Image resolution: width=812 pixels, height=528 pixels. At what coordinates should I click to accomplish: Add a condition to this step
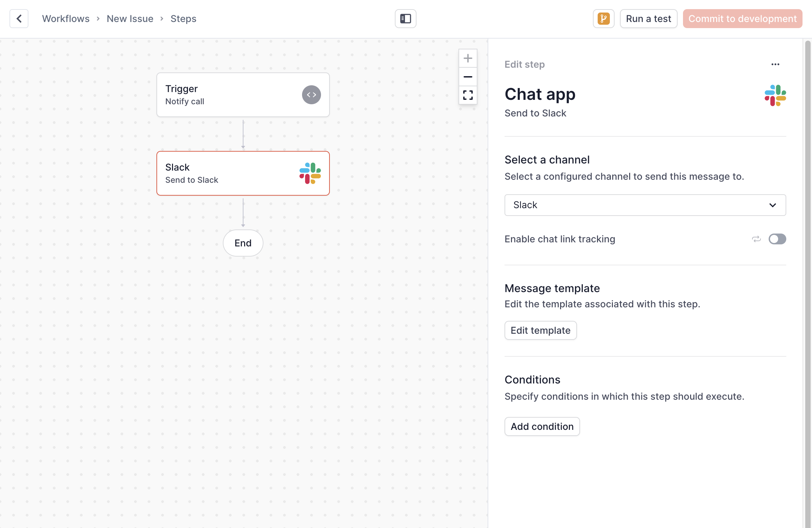[x=542, y=426]
